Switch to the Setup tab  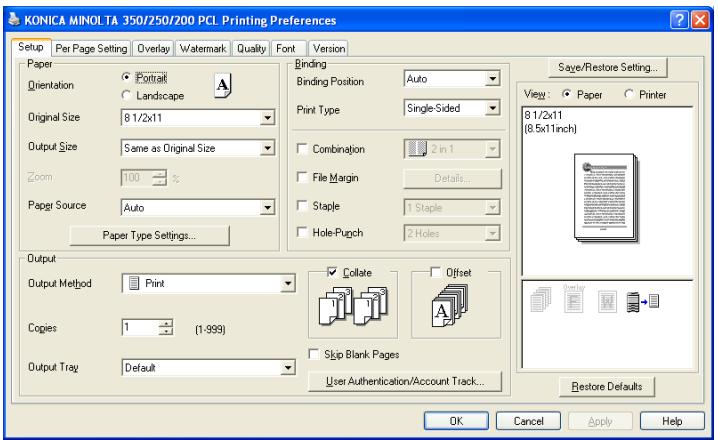point(31,47)
